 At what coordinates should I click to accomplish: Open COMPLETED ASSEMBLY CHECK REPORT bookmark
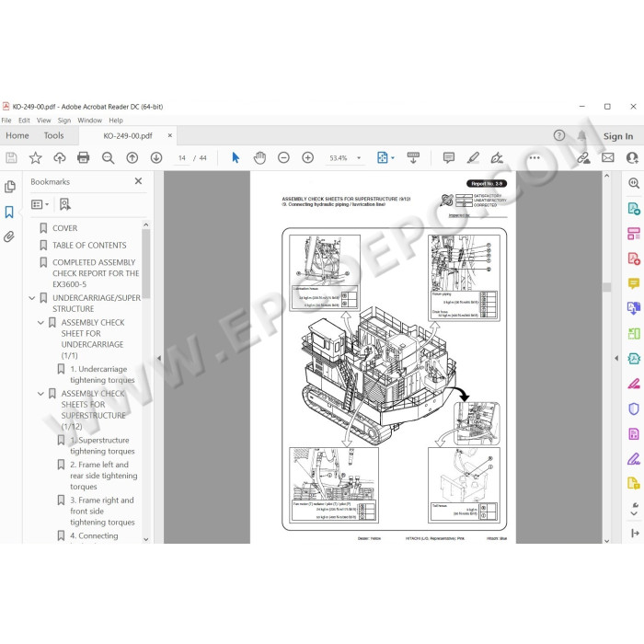[x=96, y=273]
